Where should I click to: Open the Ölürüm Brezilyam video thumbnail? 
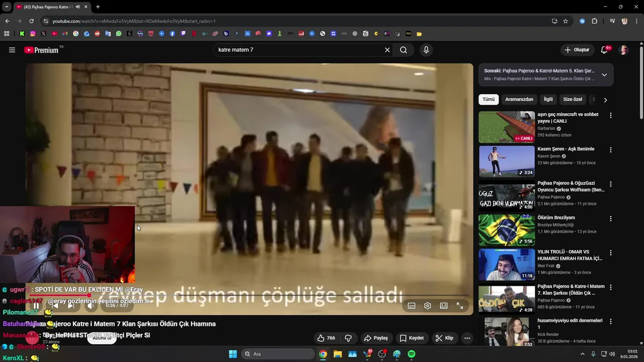tap(507, 230)
